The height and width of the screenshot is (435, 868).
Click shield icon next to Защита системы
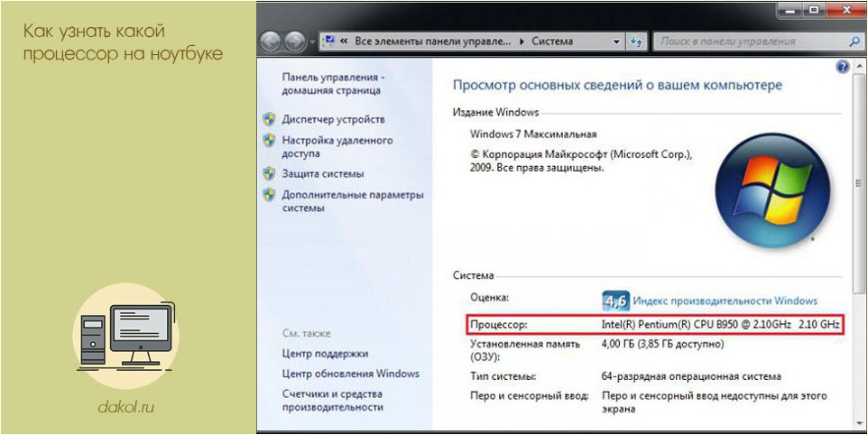click(269, 174)
